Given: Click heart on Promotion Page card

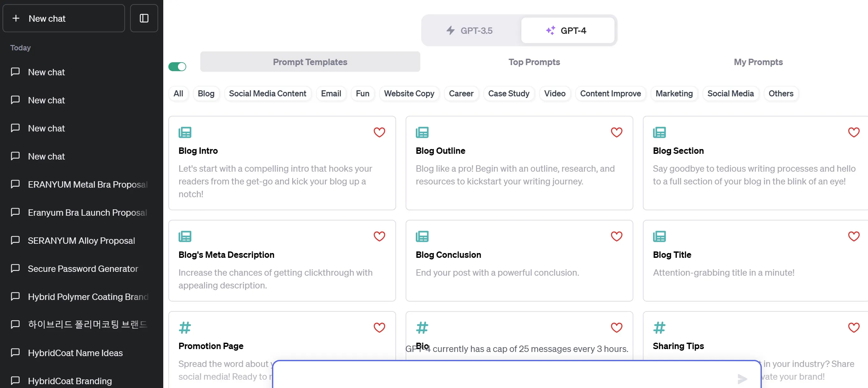Looking at the screenshot, I should point(379,327).
